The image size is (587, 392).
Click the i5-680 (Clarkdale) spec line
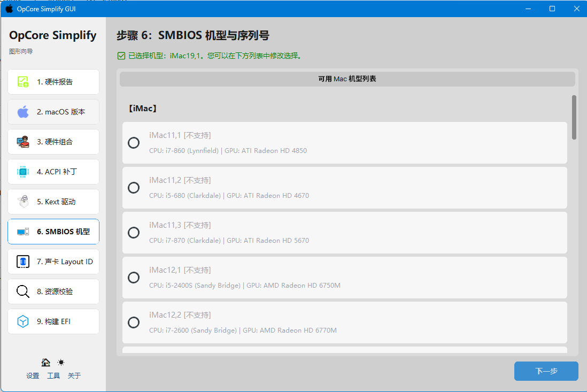point(229,195)
